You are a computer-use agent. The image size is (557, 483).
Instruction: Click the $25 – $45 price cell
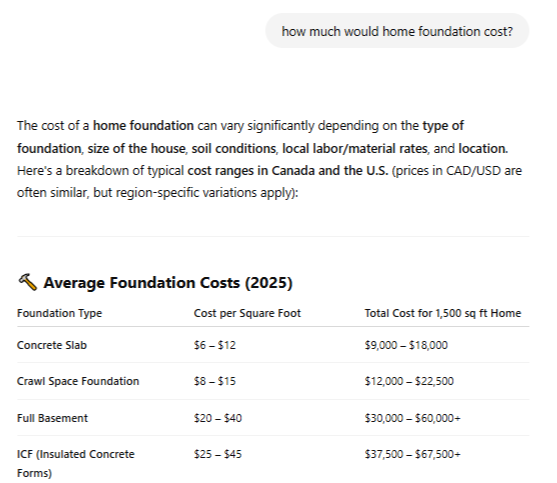tap(218, 454)
